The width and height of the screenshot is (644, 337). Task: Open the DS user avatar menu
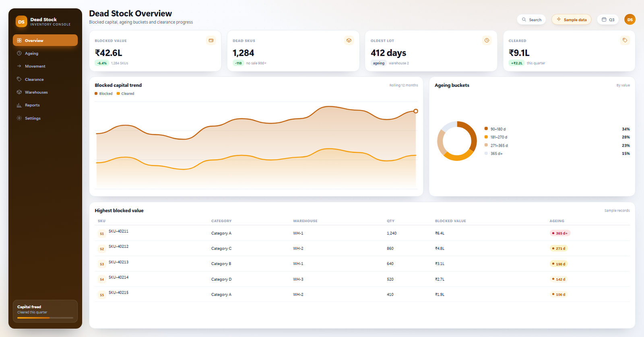[630, 19]
